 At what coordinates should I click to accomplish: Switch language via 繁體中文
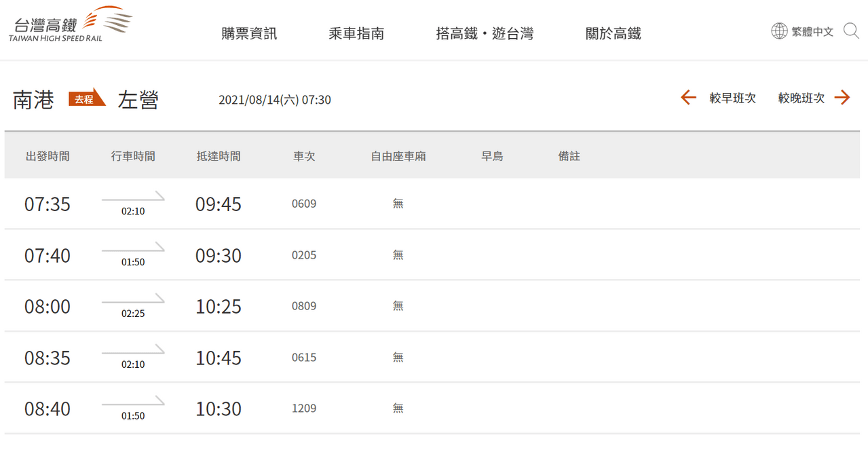click(812, 31)
